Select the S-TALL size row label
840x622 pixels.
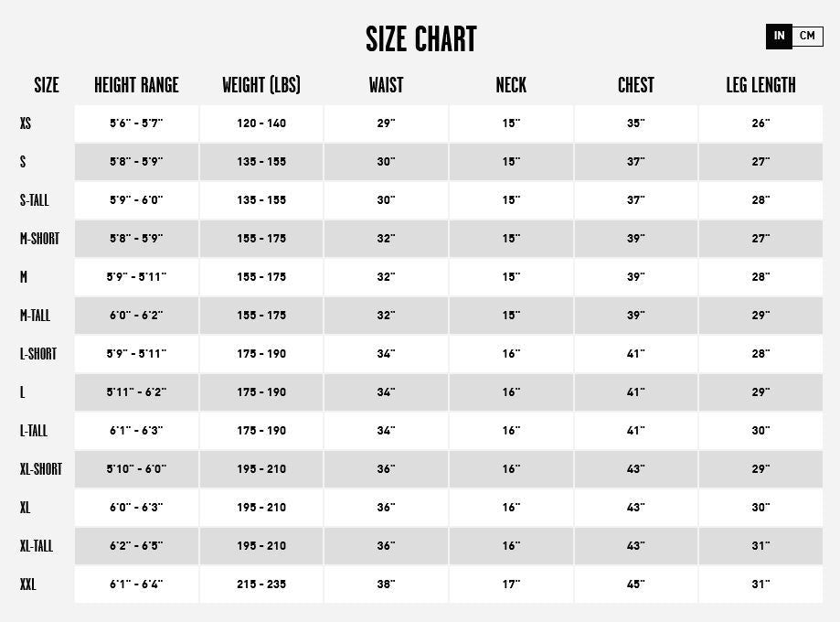[x=34, y=200]
